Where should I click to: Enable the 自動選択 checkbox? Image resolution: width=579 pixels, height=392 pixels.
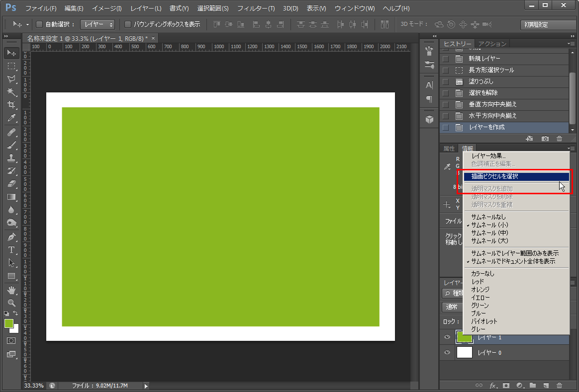[39, 24]
